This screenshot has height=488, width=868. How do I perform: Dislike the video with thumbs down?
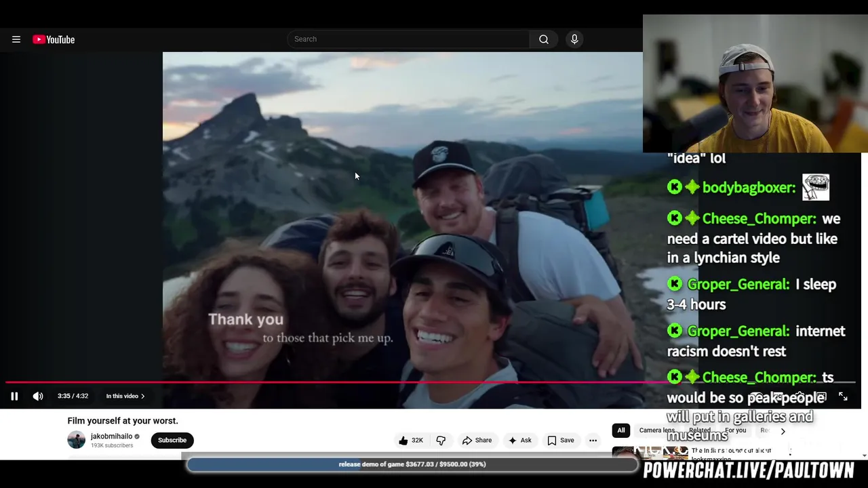pos(441,440)
